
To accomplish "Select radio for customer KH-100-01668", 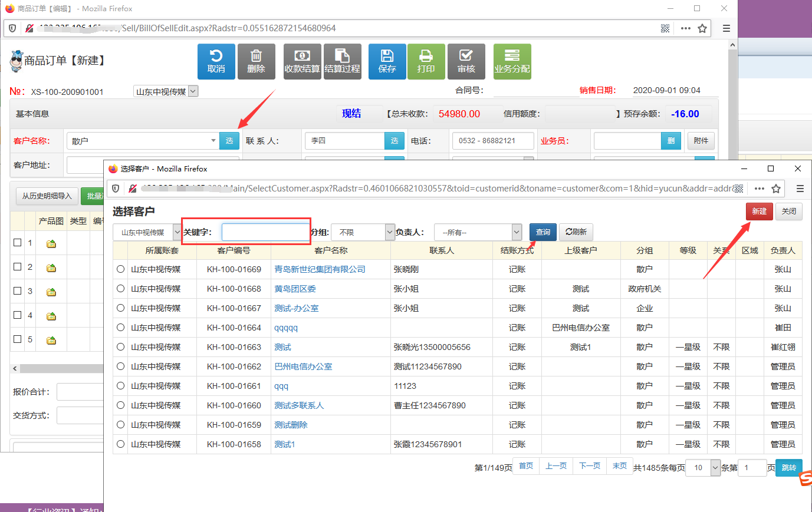I will tap(121, 288).
